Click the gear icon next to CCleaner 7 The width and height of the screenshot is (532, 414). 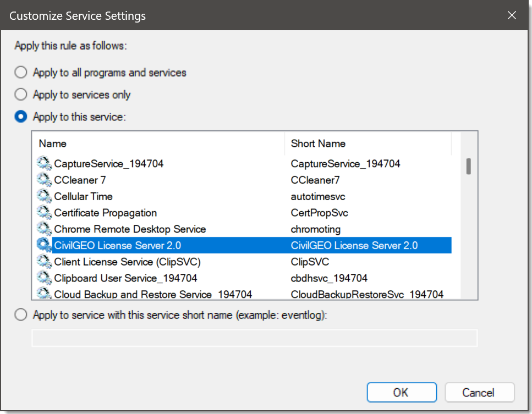point(43,180)
